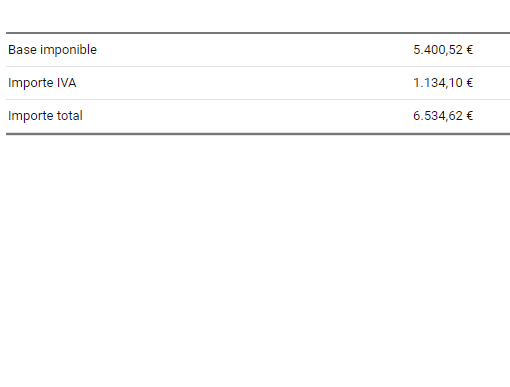Click the word "Base"
510x387 pixels.
click(x=22, y=50)
